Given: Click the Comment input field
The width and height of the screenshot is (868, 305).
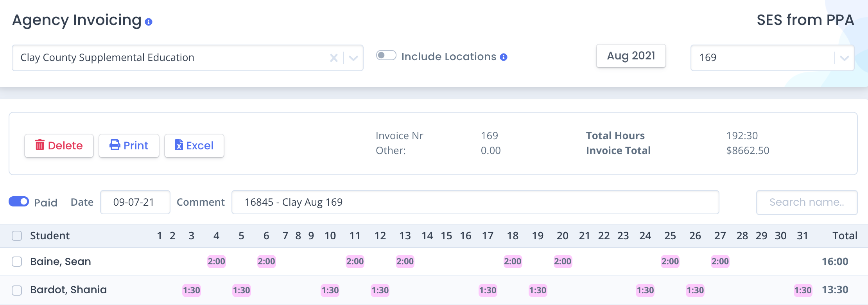Looking at the screenshot, I should pyautogui.click(x=475, y=202).
